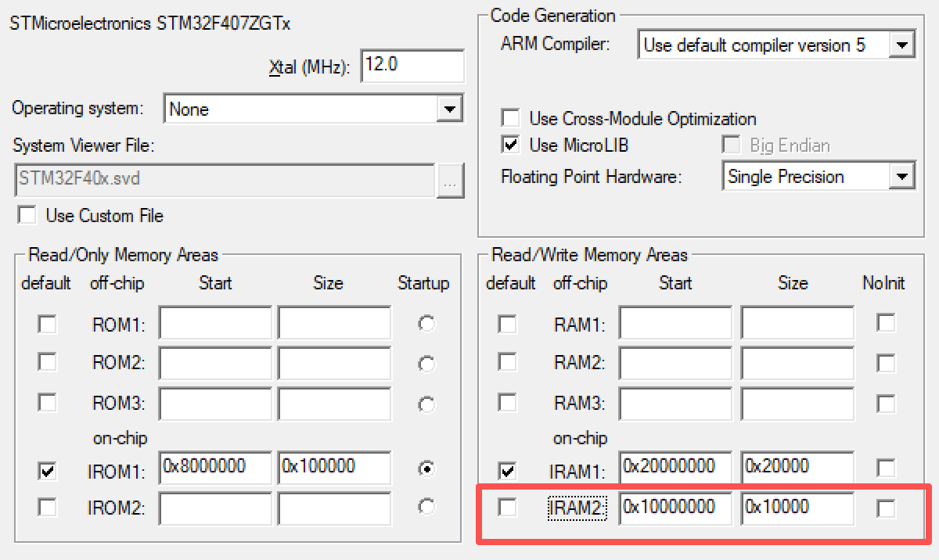Toggle the Use MicroLIB checkbox

point(510,145)
